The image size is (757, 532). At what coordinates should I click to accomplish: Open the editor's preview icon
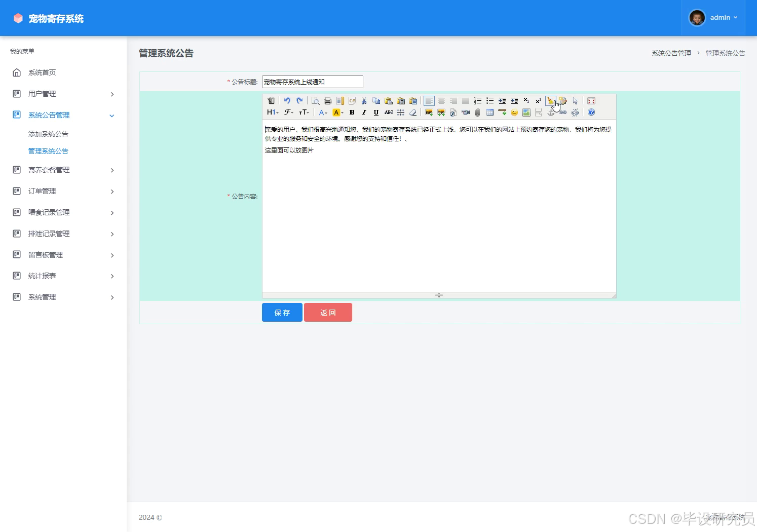(x=315, y=101)
